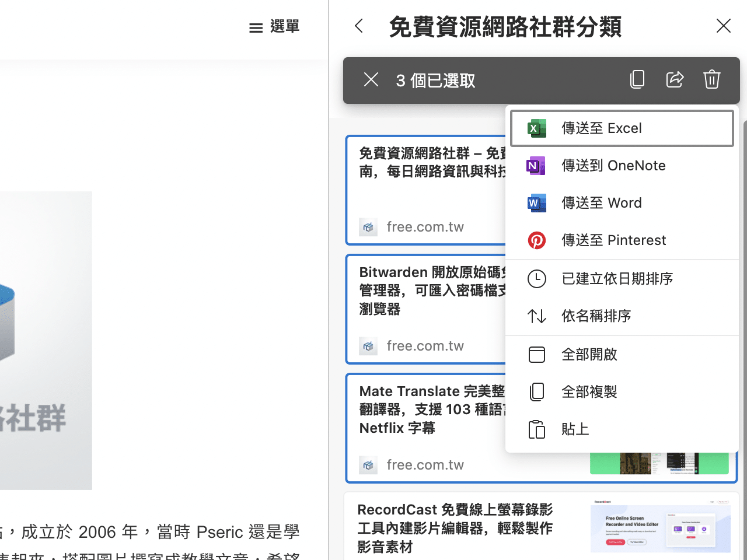Click the 3 個已選取 label
This screenshot has width=747, height=560.
click(435, 80)
